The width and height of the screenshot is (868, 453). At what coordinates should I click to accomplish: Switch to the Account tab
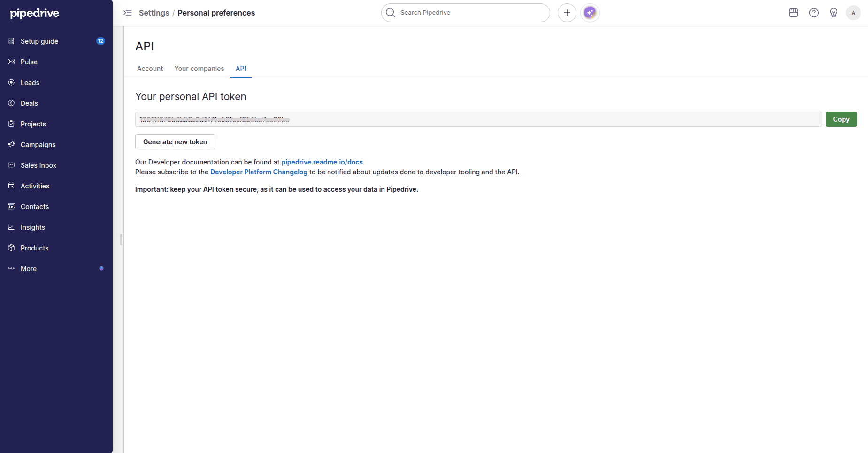click(x=150, y=69)
